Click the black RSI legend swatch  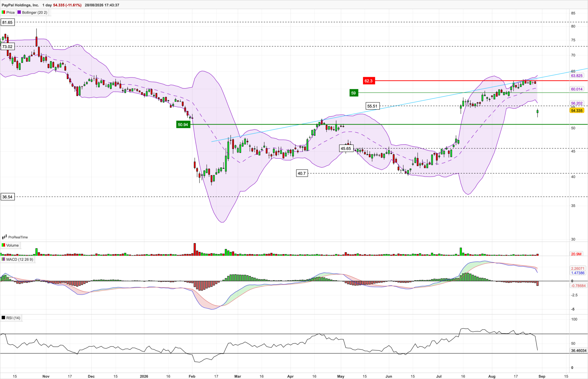(x=3, y=318)
